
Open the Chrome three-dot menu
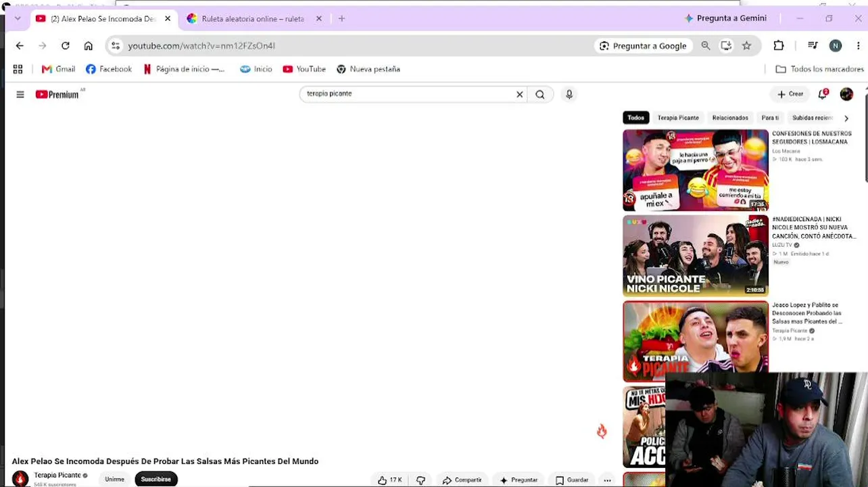(859, 46)
